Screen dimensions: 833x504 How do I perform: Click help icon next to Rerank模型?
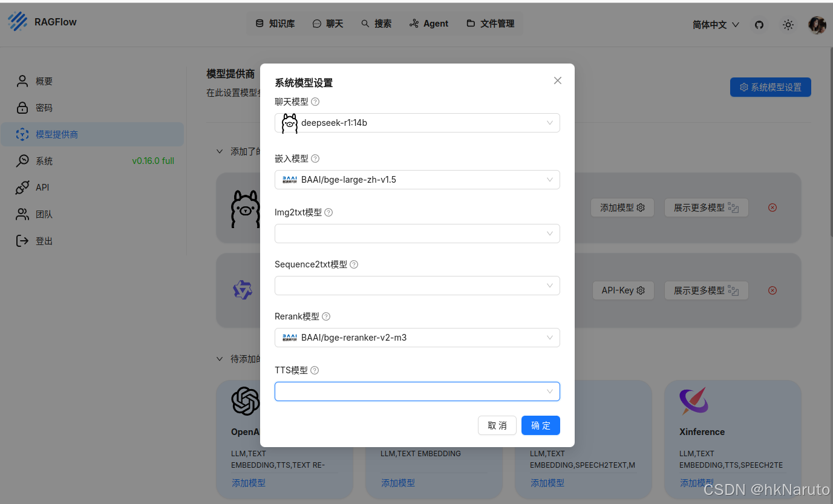(x=326, y=316)
